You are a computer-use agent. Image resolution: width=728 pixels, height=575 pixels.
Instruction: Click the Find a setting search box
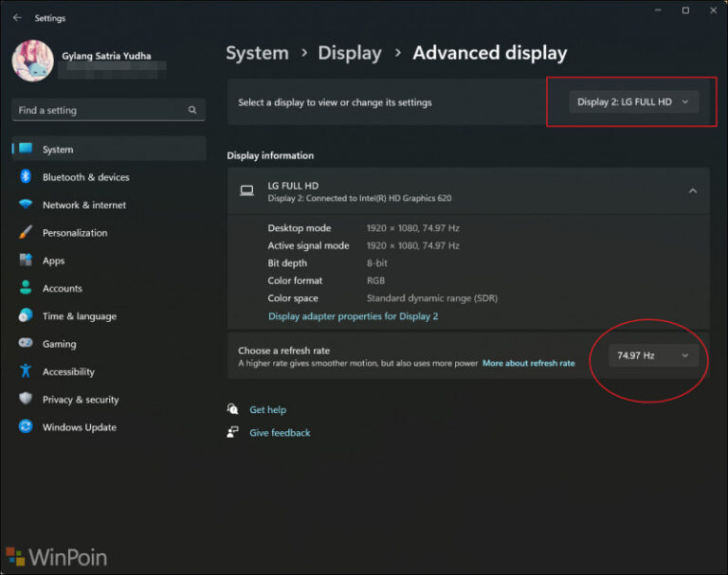tap(108, 110)
